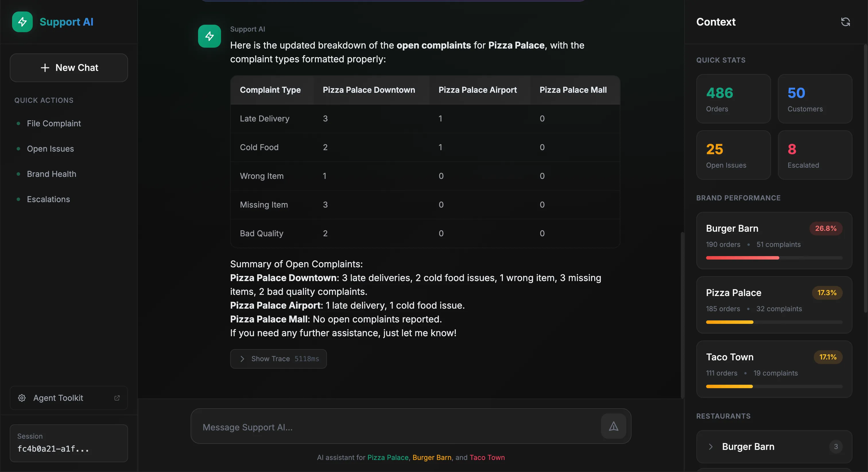868x472 pixels.
Task: Click the Support AI message avatar icon
Action: [x=209, y=36]
